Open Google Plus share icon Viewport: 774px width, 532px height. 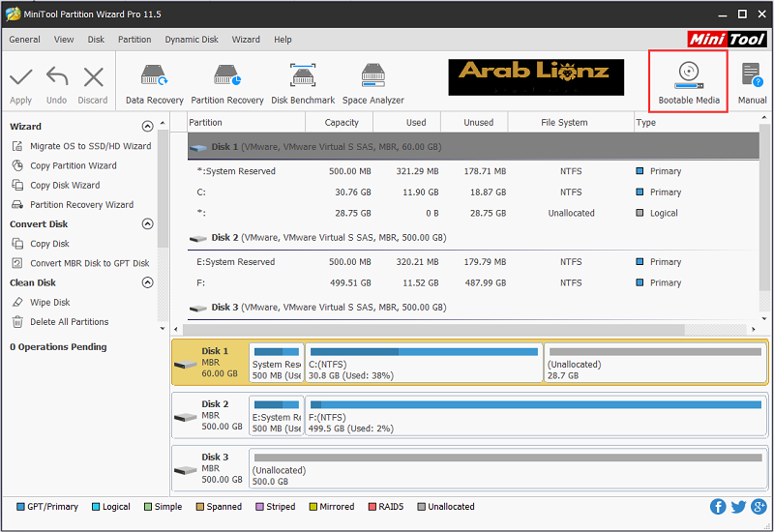(759, 506)
